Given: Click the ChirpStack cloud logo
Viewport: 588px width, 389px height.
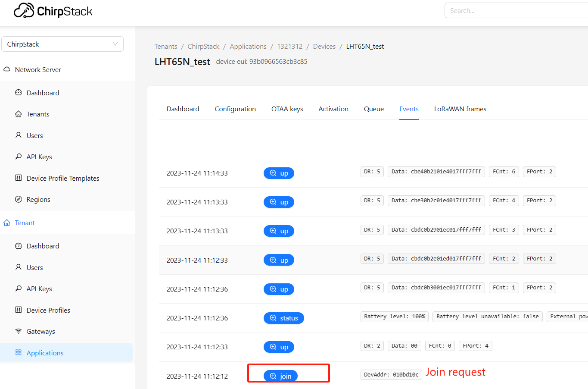Looking at the screenshot, I should [x=24, y=10].
